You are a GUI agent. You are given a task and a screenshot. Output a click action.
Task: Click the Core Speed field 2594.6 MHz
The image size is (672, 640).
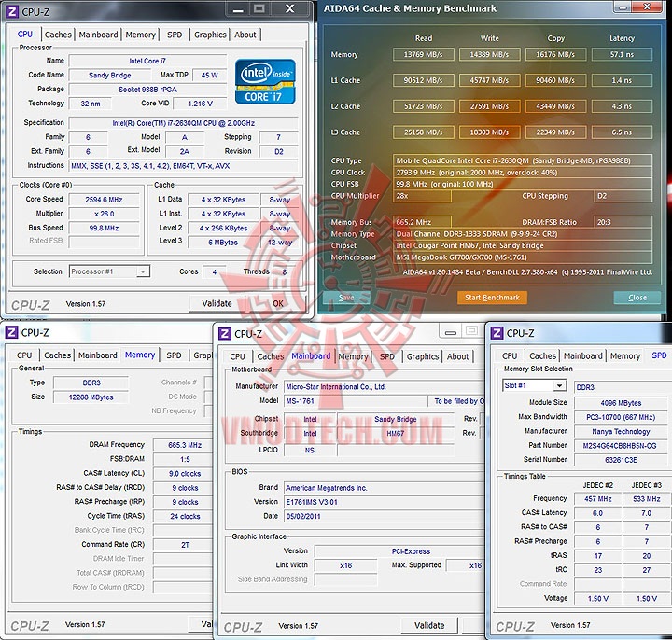(x=105, y=200)
